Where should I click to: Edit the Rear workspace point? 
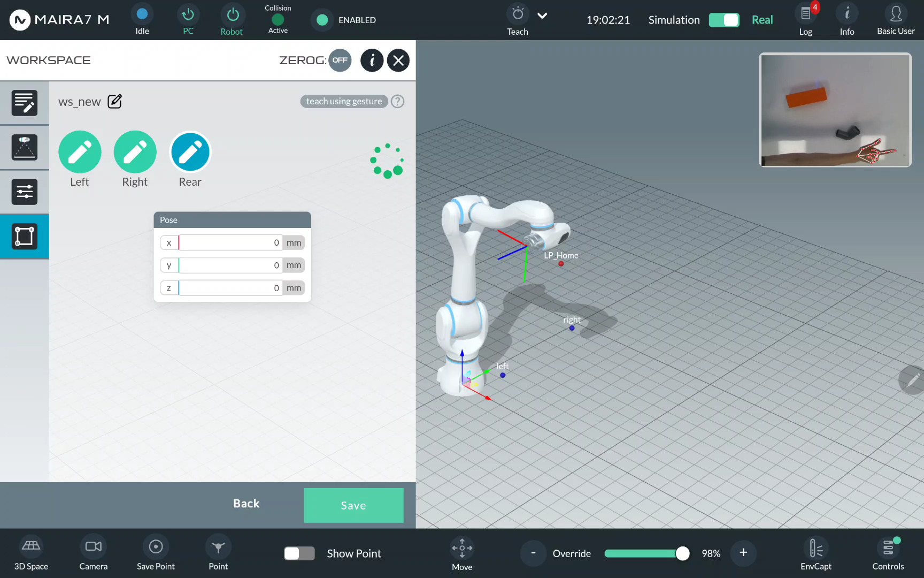tap(190, 152)
